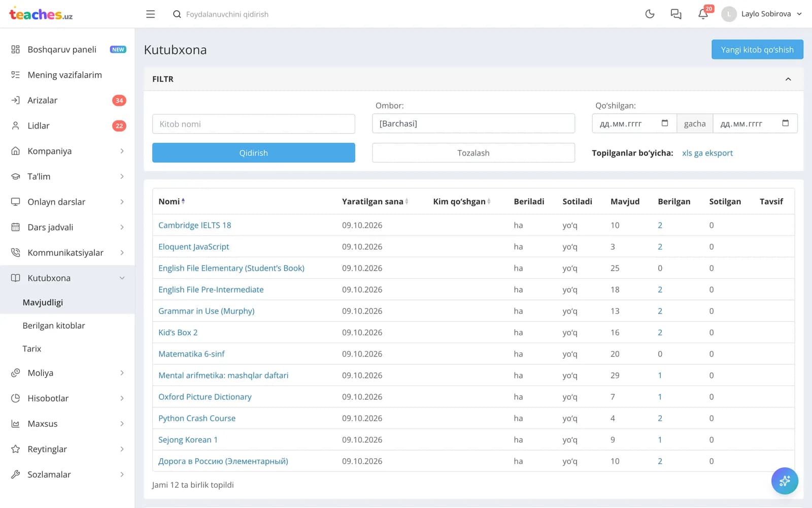Expand the Moliya menu

[x=67, y=373]
